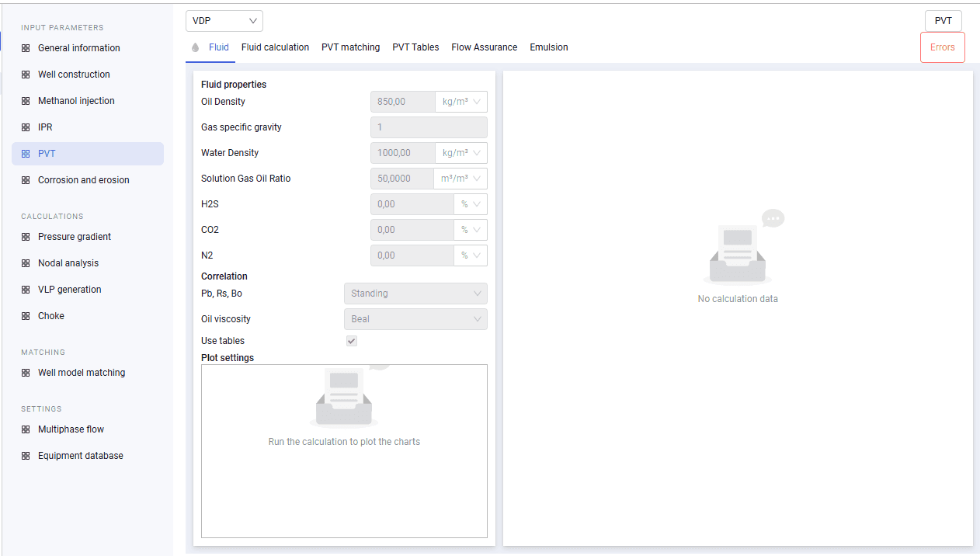Screen dimensions: 980x556
Task: Click the H2S value field
Action: (x=412, y=204)
